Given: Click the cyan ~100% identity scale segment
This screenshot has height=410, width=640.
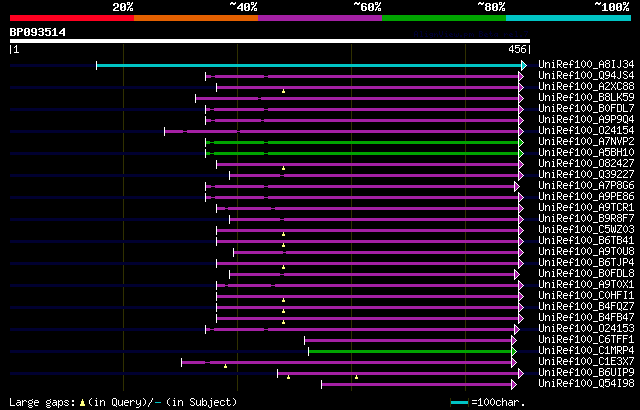Looking at the screenshot, I should pyautogui.click(x=568, y=18).
